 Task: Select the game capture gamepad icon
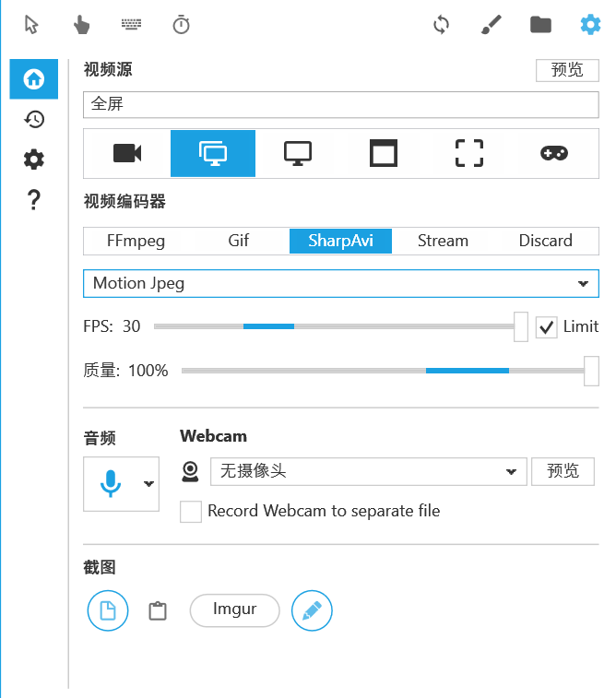click(553, 153)
